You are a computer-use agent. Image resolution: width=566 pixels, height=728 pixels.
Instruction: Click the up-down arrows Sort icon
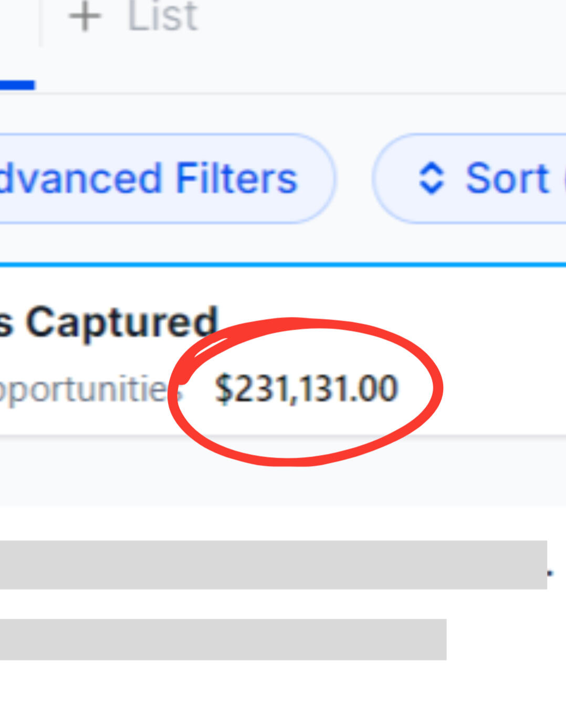point(432,178)
